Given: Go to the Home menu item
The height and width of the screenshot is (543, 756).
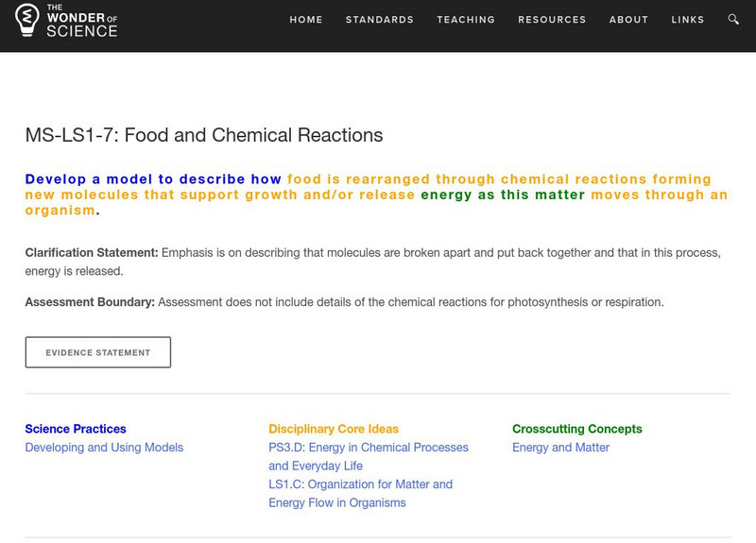Looking at the screenshot, I should coord(306,20).
